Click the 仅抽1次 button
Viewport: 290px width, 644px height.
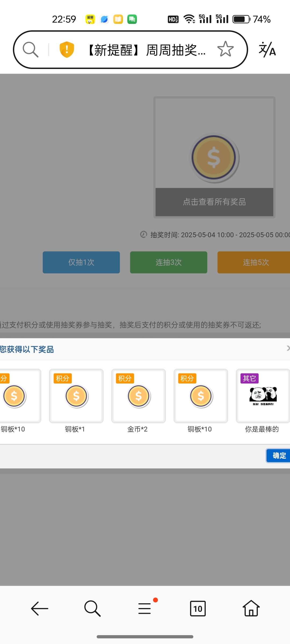[x=81, y=262]
